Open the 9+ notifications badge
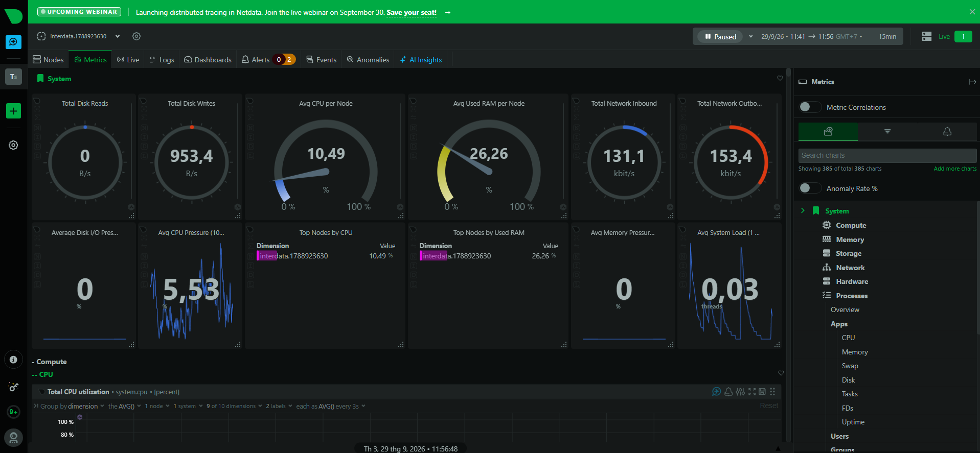The image size is (980, 453). (13, 412)
